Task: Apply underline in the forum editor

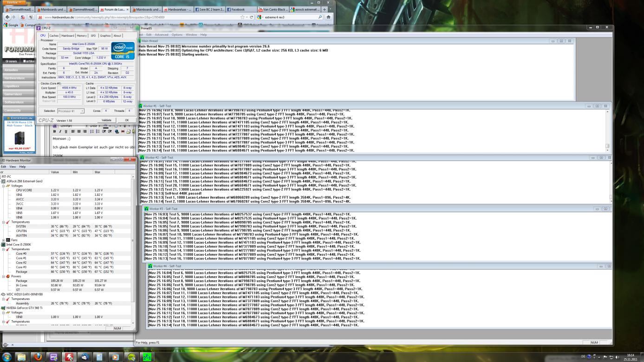Action: coord(66,131)
